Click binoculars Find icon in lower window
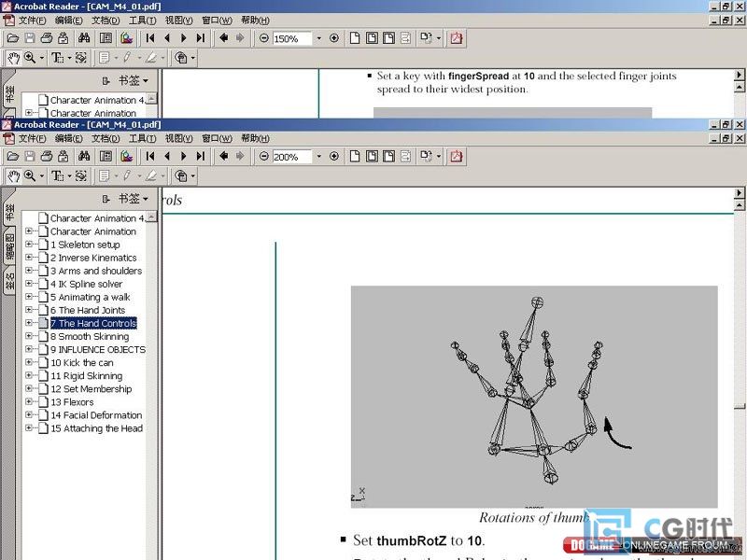Viewport: 747px width, 560px height. tap(84, 156)
